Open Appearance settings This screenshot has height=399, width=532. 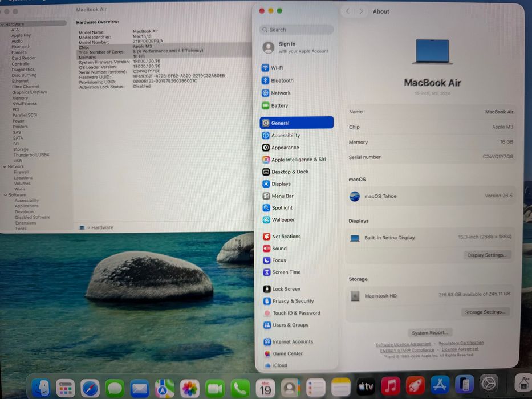(297, 148)
